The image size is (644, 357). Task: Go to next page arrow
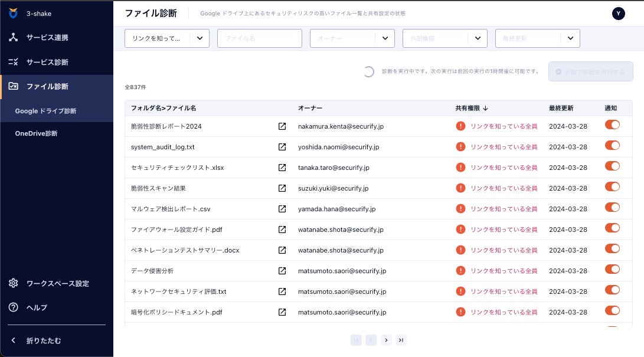point(386,340)
